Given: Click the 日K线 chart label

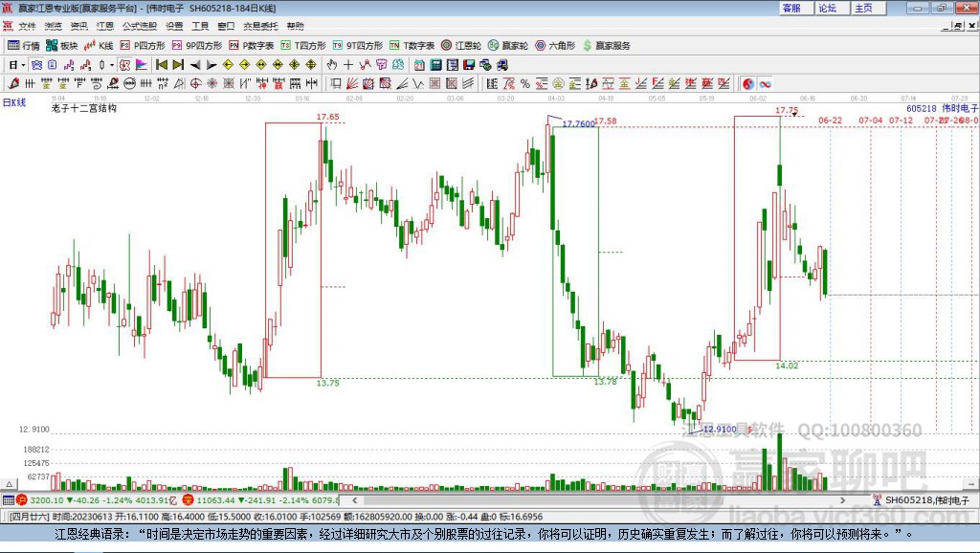Looking at the screenshot, I should pyautogui.click(x=14, y=102).
